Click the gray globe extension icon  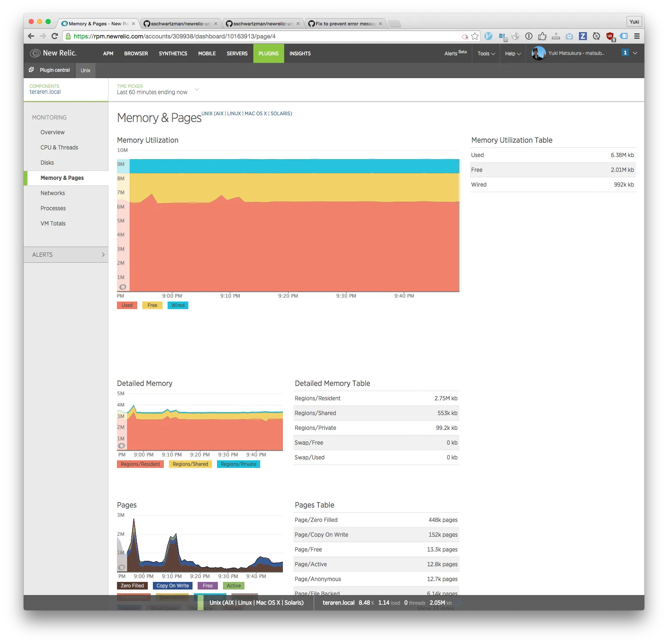pyautogui.click(x=515, y=36)
